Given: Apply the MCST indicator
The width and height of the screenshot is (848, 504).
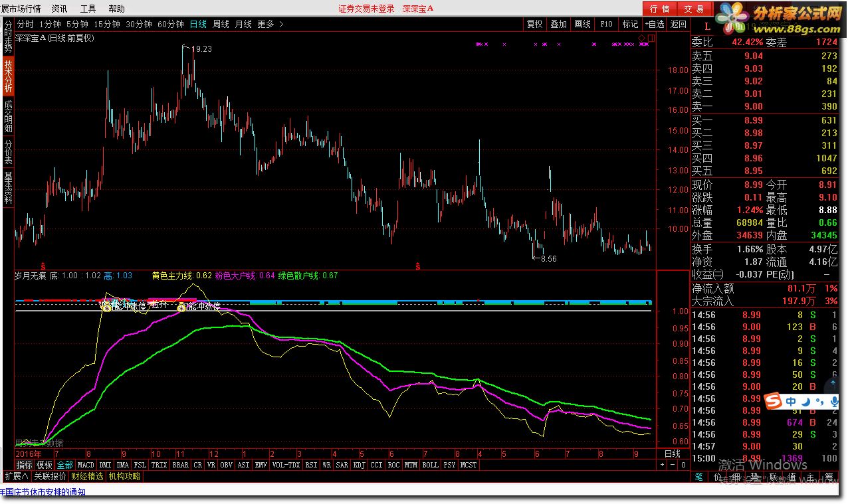Looking at the screenshot, I should [x=469, y=465].
